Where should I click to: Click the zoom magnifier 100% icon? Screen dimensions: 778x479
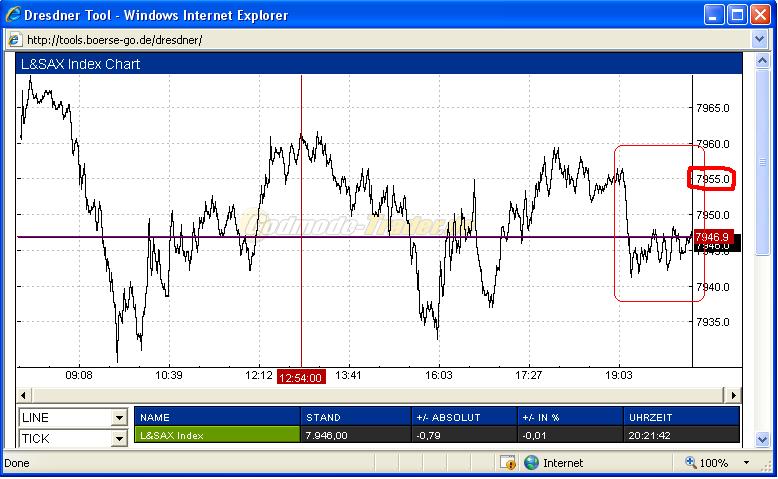691,463
